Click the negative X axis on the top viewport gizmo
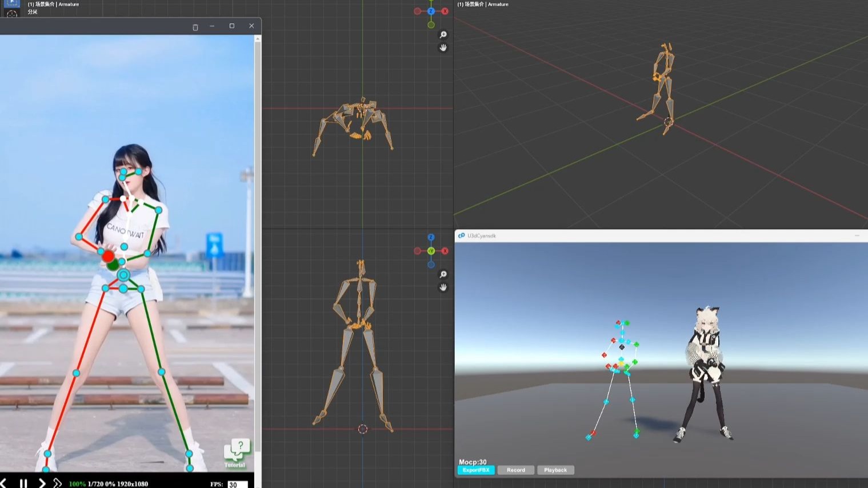The image size is (868, 488). [x=417, y=11]
